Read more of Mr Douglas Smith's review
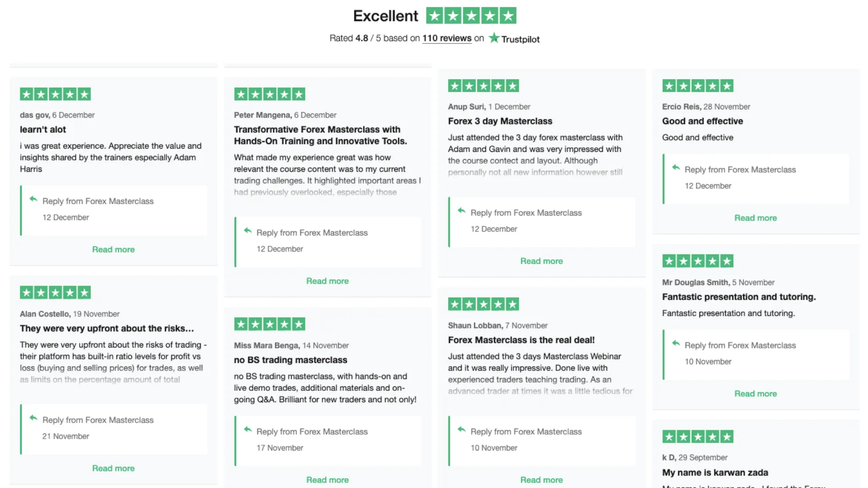This screenshot has width=868, height=488. pyautogui.click(x=755, y=394)
